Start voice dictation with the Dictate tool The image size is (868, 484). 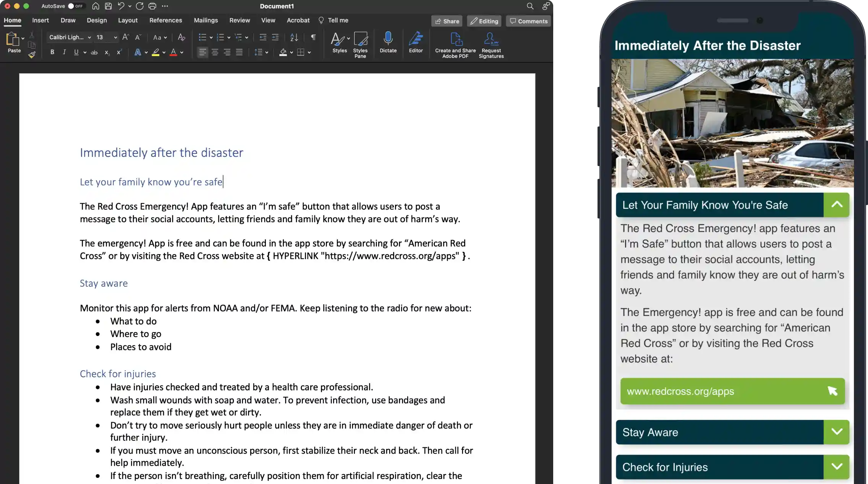point(388,43)
